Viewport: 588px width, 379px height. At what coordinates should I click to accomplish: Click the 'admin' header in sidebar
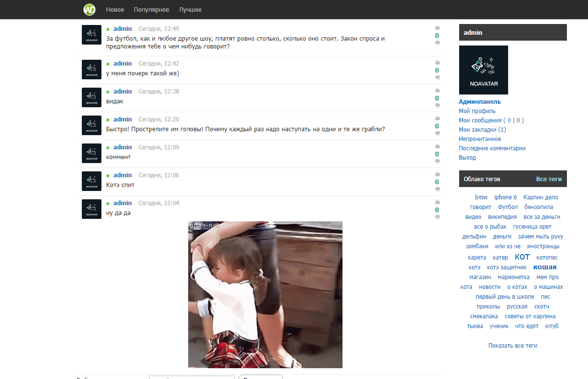[x=473, y=33]
